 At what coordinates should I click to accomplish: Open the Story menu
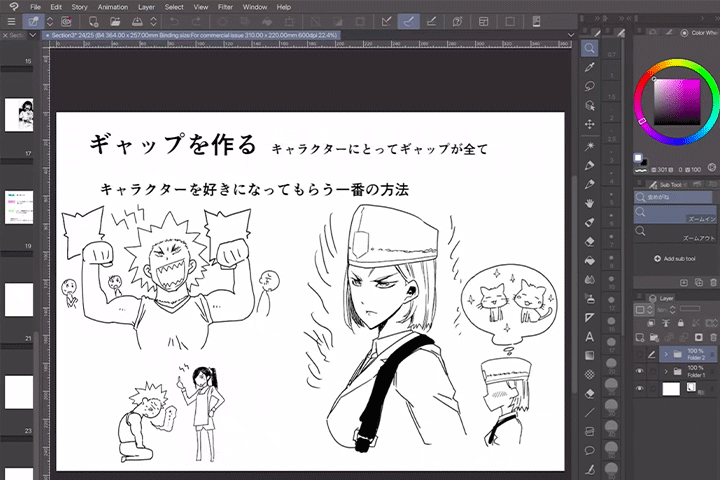(x=79, y=7)
